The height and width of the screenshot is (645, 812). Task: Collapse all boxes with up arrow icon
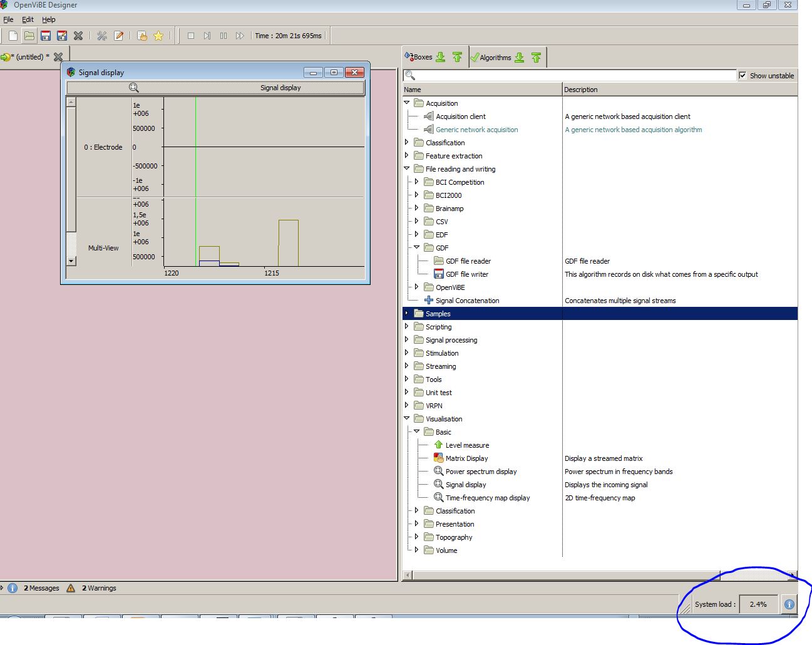(458, 57)
